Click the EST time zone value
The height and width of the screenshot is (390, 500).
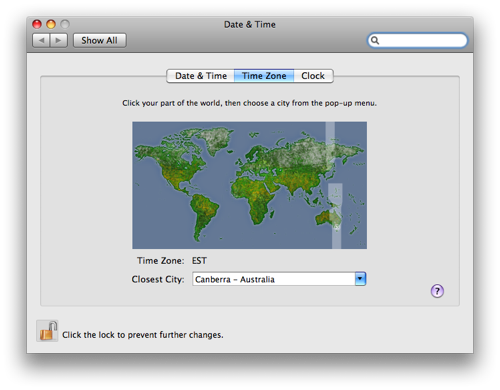tap(199, 261)
